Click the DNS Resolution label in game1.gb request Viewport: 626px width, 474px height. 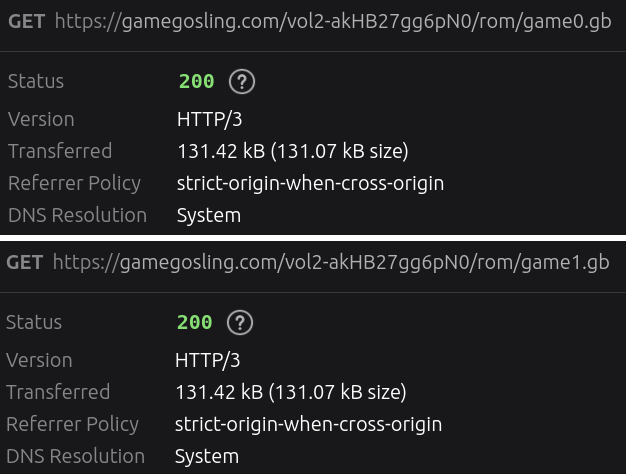pos(76,456)
